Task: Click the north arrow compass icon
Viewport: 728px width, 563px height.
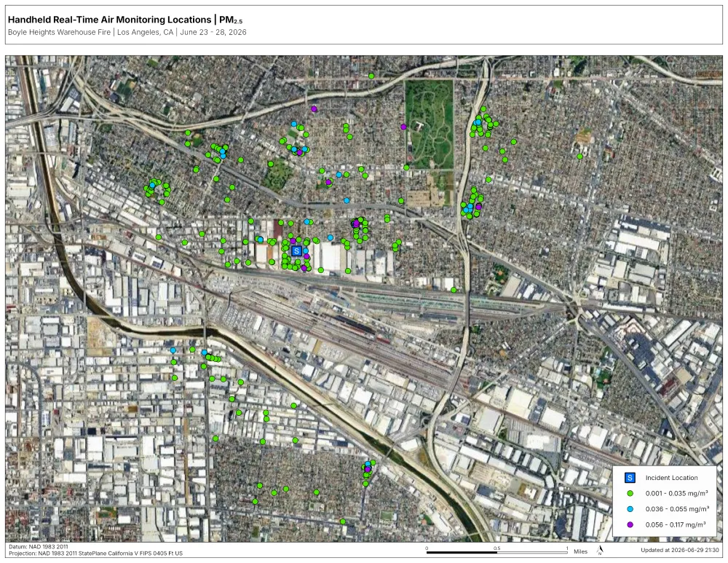Action: point(600,551)
